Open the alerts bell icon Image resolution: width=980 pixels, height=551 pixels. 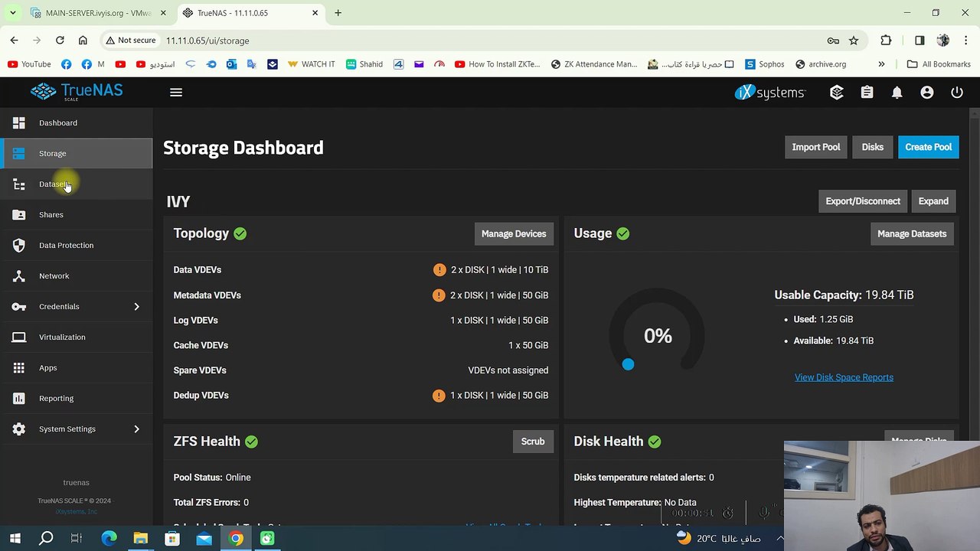coord(897,92)
